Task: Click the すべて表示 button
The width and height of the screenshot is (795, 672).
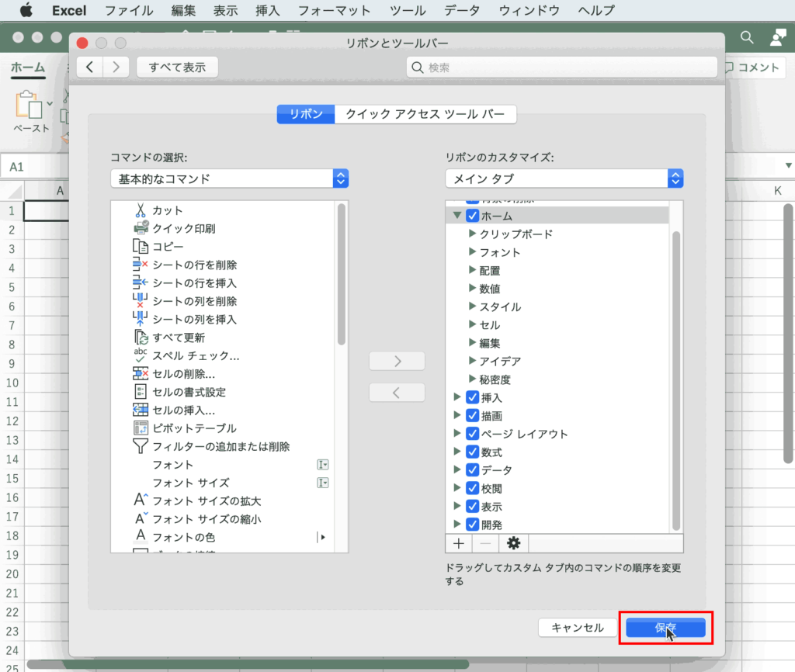Action: pyautogui.click(x=178, y=67)
